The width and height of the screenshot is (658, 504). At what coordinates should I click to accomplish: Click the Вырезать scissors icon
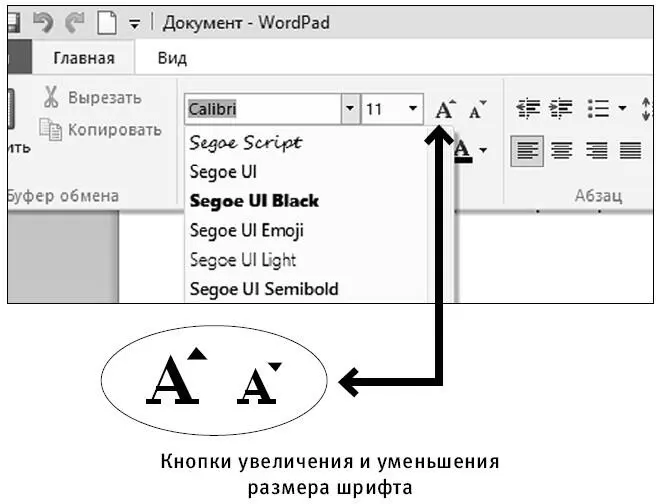coord(51,97)
